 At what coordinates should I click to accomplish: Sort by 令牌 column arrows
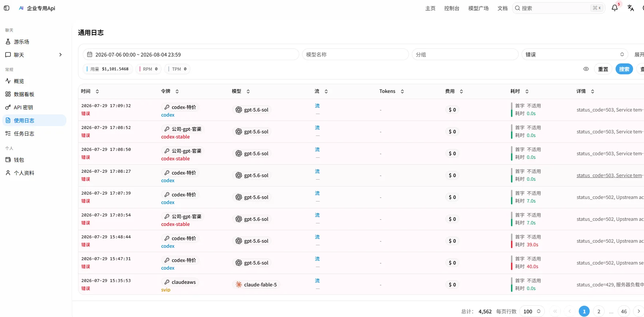click(x=177, y=91)
